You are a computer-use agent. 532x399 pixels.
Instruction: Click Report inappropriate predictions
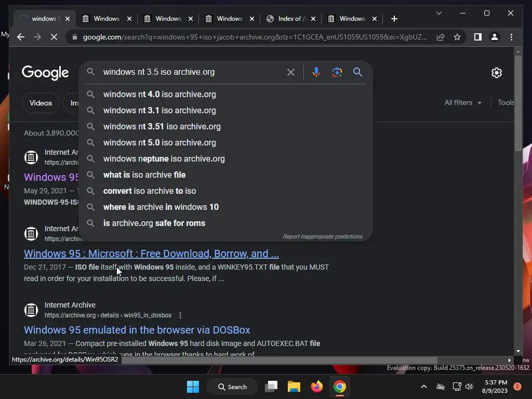323,236
